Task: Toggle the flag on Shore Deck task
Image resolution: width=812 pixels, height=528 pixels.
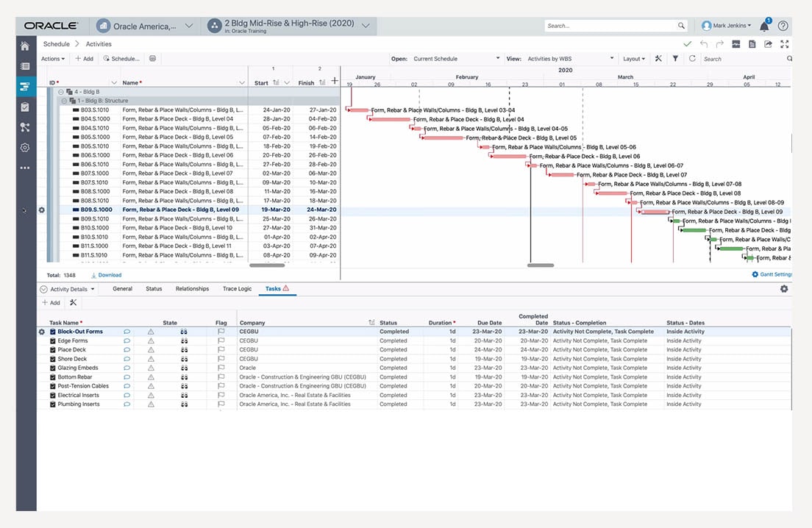Action: [x=221, y=359]
